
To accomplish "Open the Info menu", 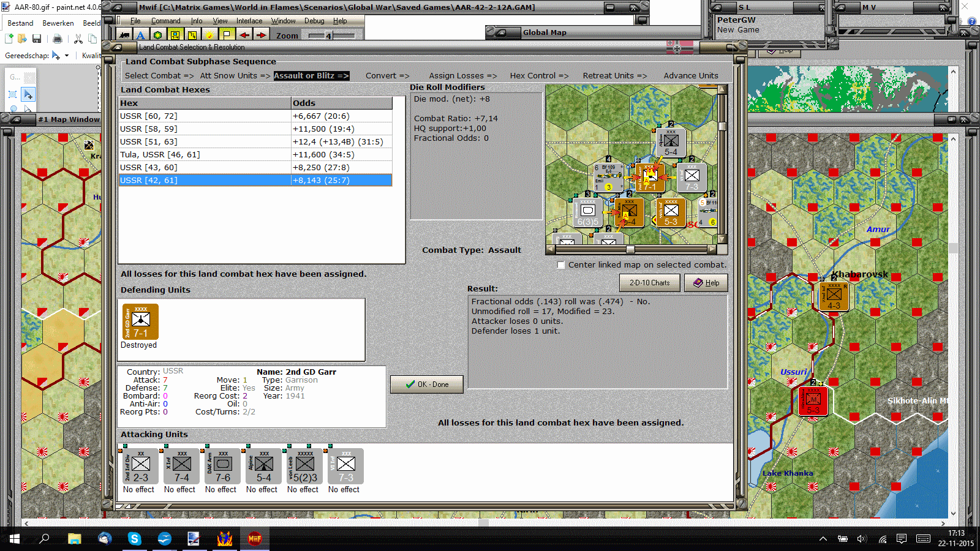I will [197, 21].
